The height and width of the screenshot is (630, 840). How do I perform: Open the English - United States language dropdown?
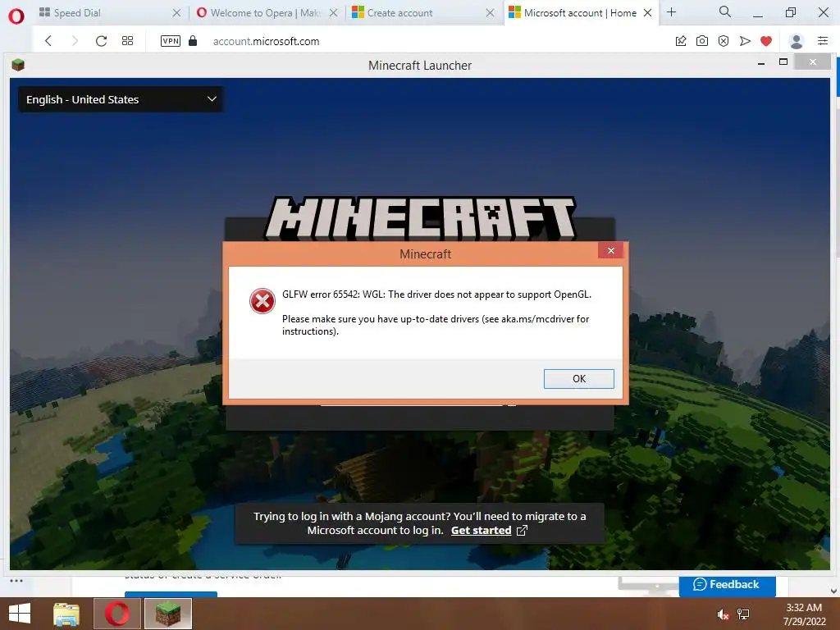[121, 99]
